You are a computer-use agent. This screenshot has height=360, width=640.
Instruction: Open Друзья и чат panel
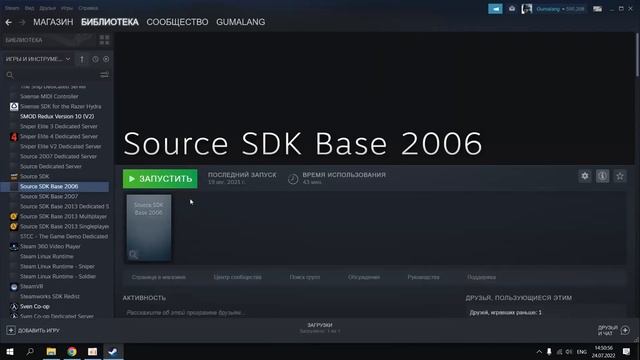point(613,330)
